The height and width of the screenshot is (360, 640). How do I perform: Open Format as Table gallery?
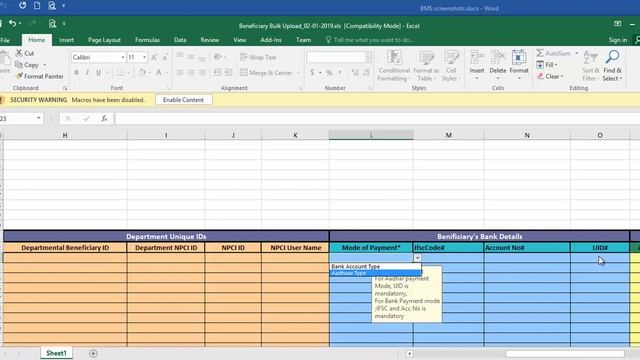pyautogui.click(x=426, y=65)
